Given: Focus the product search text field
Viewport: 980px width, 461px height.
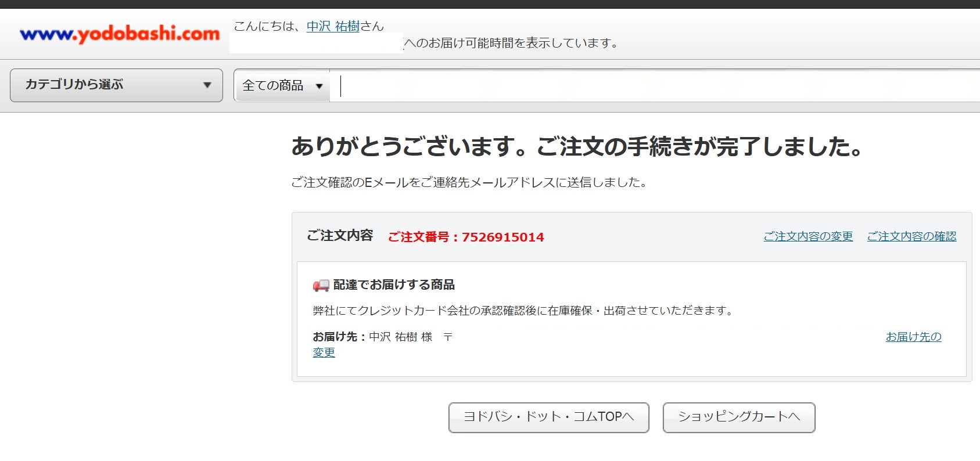Looking at the screenshot, I should [639, 86].
